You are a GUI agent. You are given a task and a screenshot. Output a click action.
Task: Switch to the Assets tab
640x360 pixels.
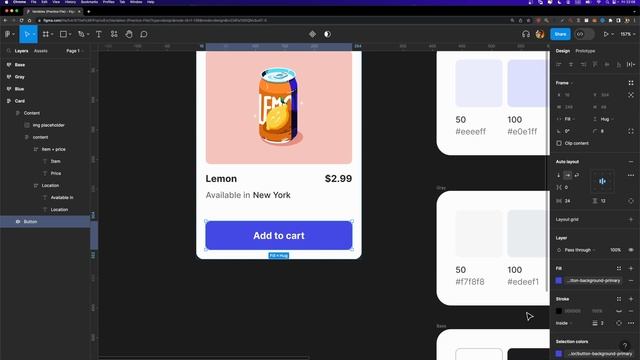click(41, 51)
